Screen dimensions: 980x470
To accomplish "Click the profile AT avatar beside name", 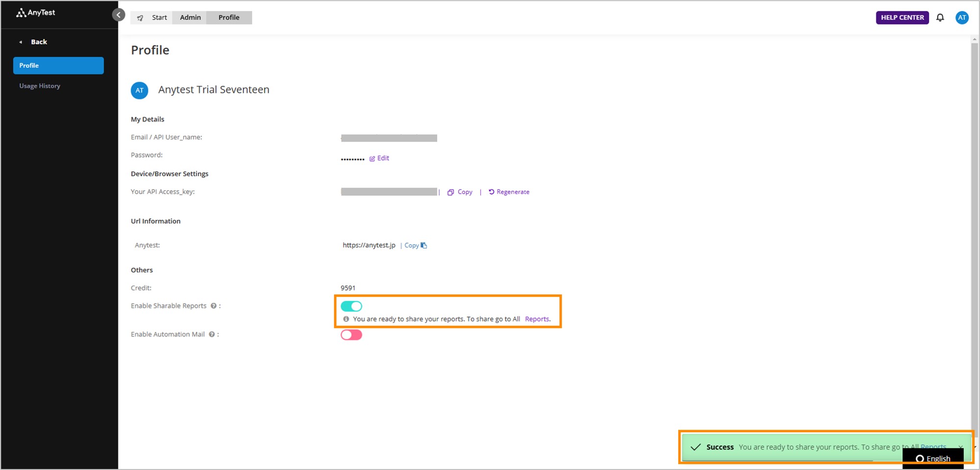I will tap(140, 90).
